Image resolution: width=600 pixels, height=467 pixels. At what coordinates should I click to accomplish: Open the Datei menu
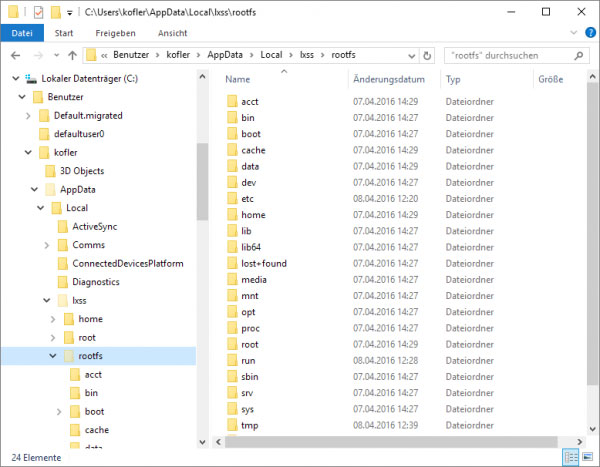point(22,33)
